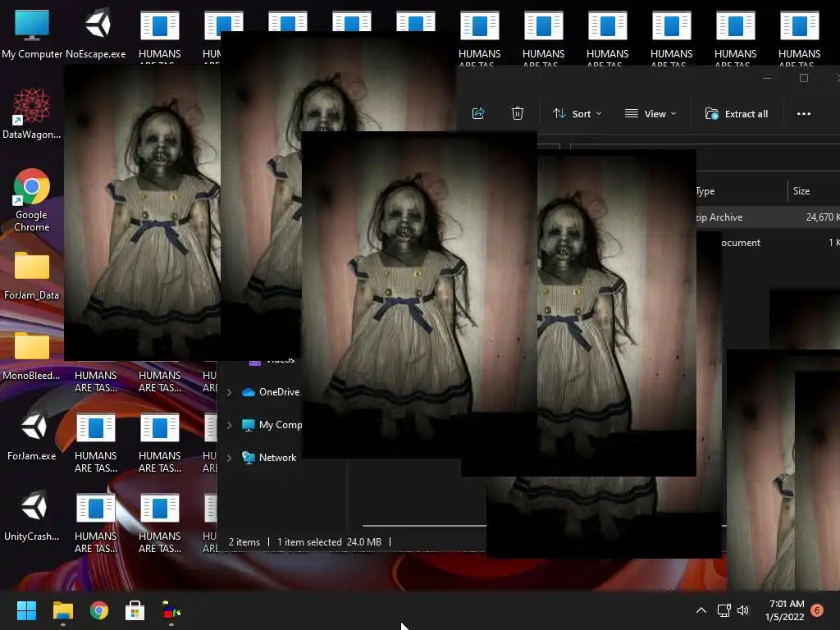The width and height of the screenshot is (840, 630).
Task: Open the View dropdown menu
Action: [x=651, y=114]
